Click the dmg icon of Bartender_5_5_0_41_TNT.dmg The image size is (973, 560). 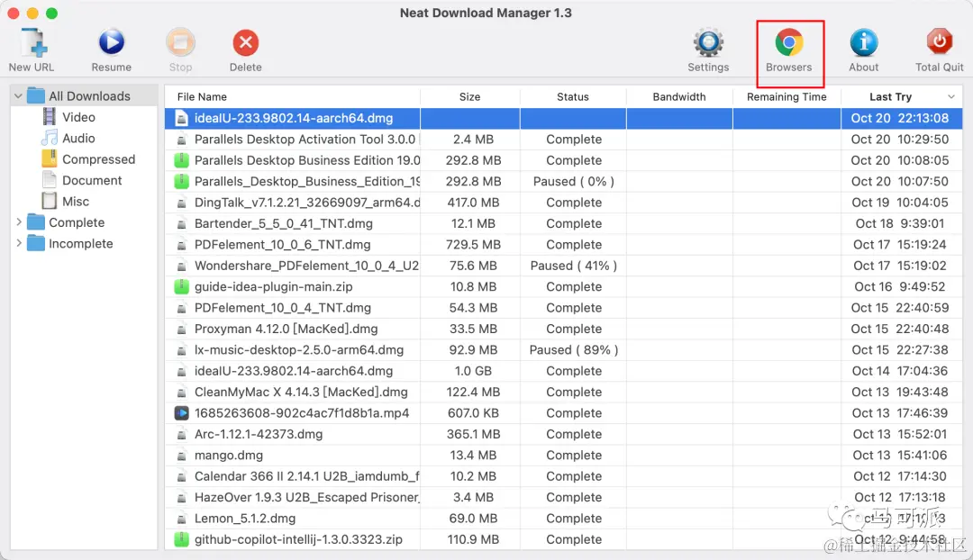pos(181,223)
